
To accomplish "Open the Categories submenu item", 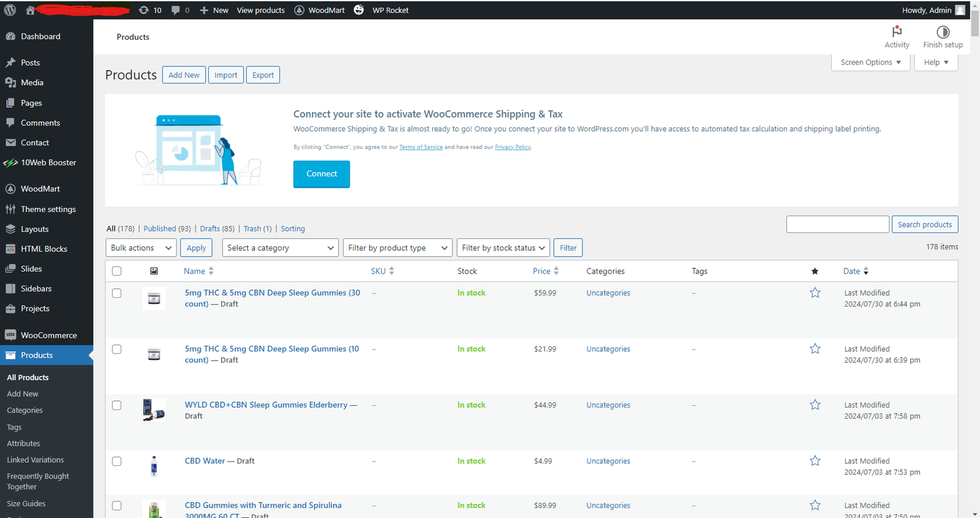I will (x=24, y=410).
